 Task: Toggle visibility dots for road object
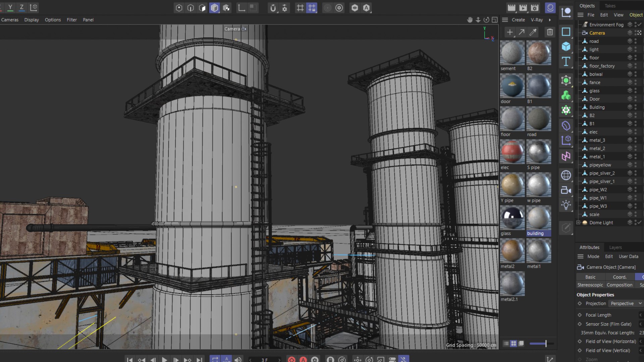(636, 41)
